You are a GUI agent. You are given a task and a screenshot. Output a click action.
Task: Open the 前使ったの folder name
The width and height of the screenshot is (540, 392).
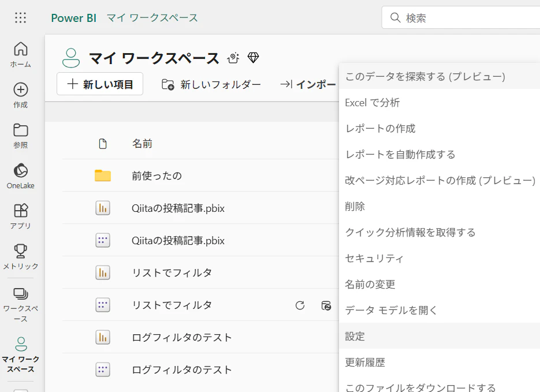[157, 176]
